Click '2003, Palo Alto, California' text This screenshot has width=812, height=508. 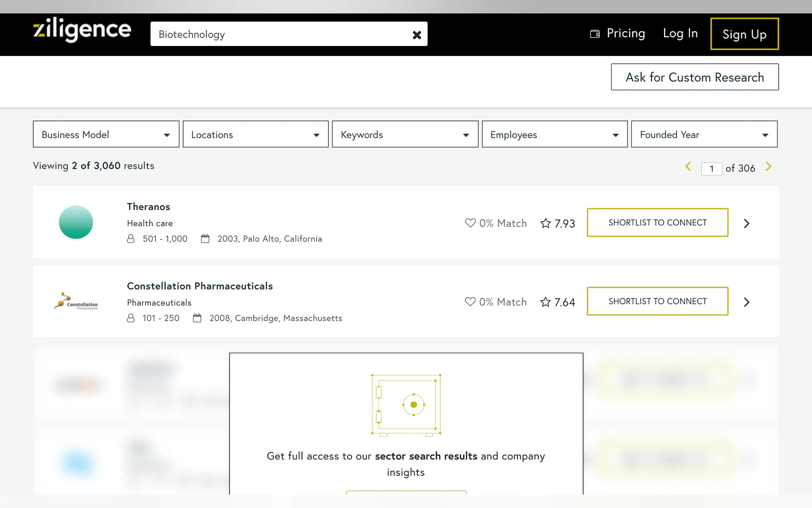(269, 239)
